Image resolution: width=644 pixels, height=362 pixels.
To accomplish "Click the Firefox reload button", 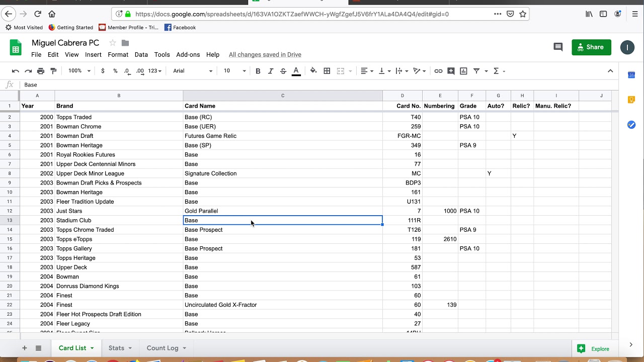I will pyautogui.click(x=38, y=14).
